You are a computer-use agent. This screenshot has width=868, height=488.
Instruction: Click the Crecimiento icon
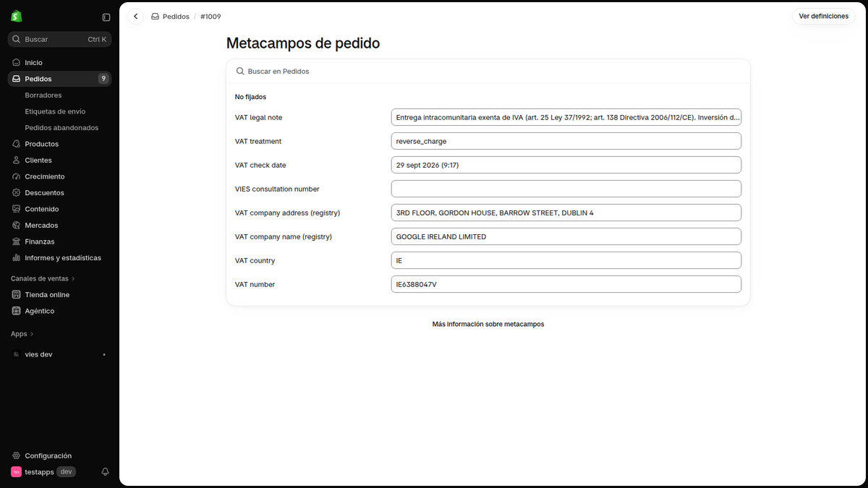17,176
